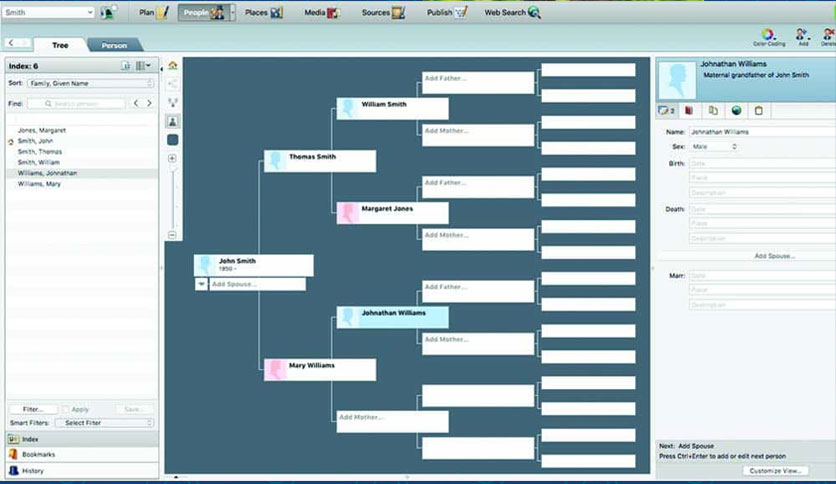This screenshot has height=484, width=836.
Task: Open the Sex dropdown showing Male
Action: pyautogui.click(x=714, y=147)
